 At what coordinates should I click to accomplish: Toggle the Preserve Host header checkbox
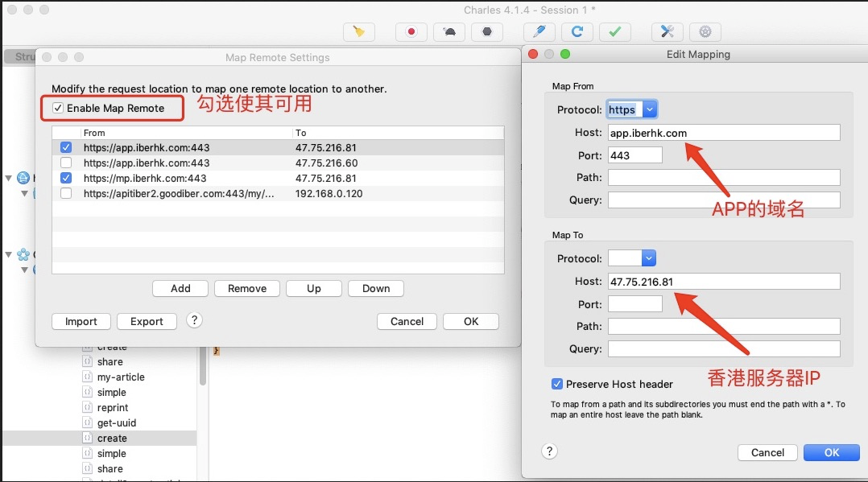557,385
